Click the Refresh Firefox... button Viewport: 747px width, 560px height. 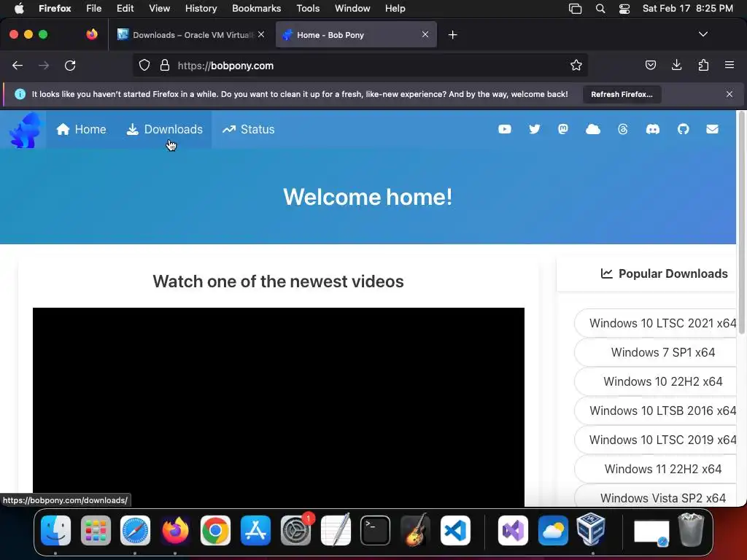click(622, 94)
